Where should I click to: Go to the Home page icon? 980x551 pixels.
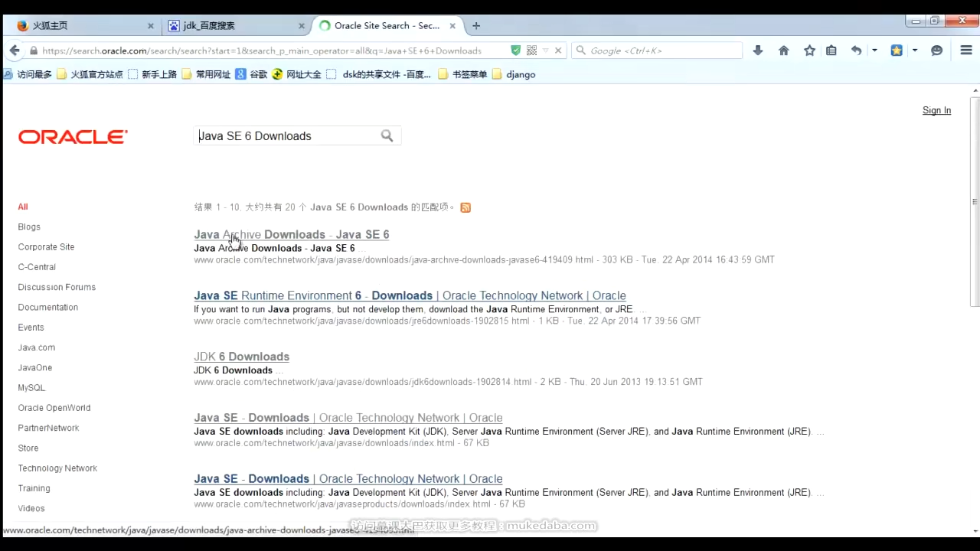click(x=783, y=51)
